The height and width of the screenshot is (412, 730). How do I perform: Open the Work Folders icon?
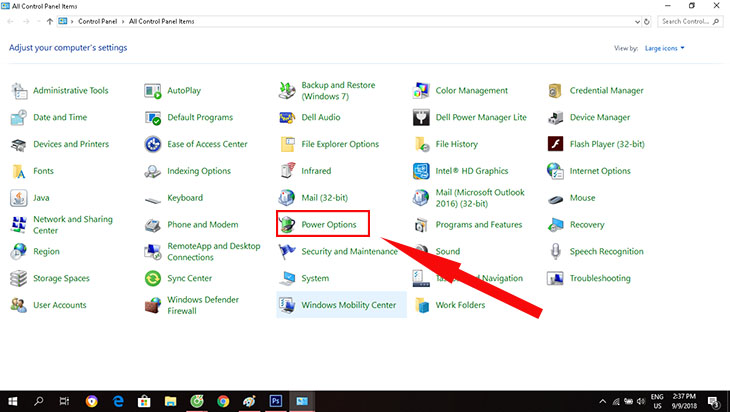tap(422, 305)
